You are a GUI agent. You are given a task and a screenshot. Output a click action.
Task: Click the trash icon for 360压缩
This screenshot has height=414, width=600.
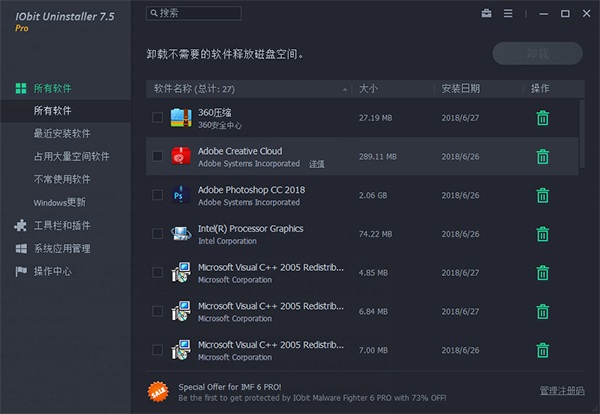tap(543, 118)
